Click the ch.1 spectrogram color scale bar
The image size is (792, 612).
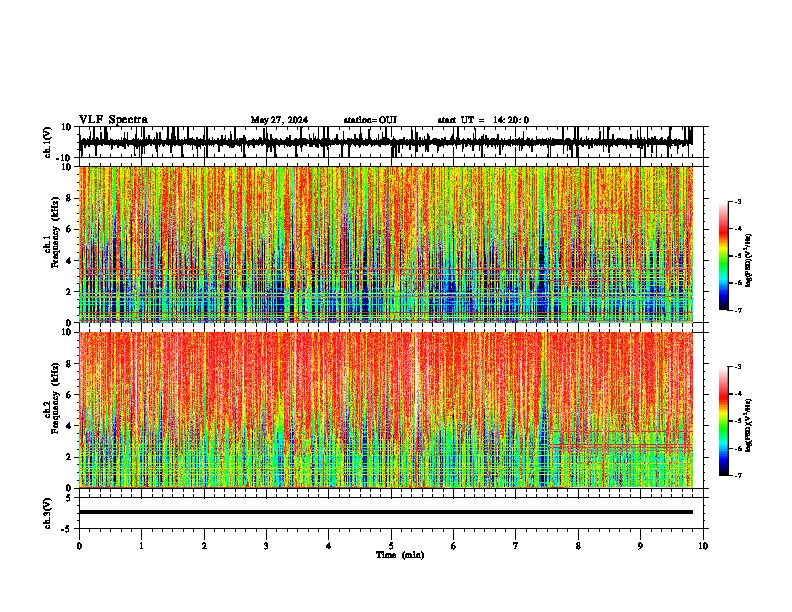[723, 256]
